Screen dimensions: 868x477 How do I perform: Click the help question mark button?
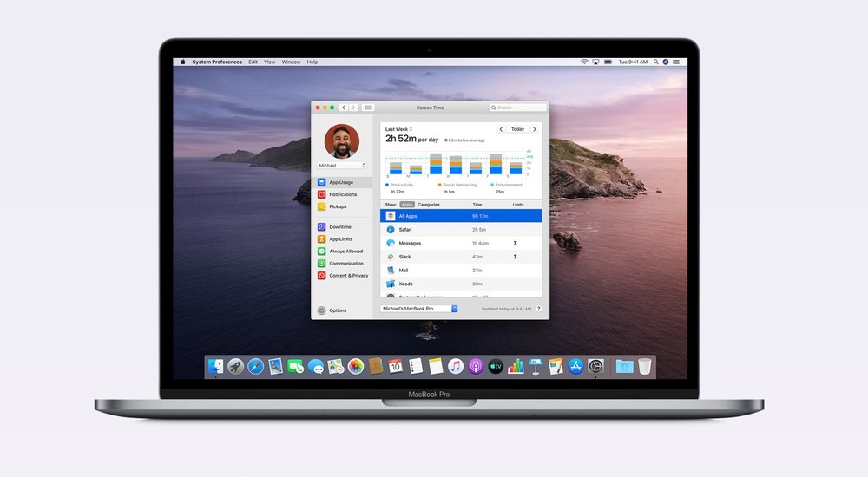pos(538,309)
